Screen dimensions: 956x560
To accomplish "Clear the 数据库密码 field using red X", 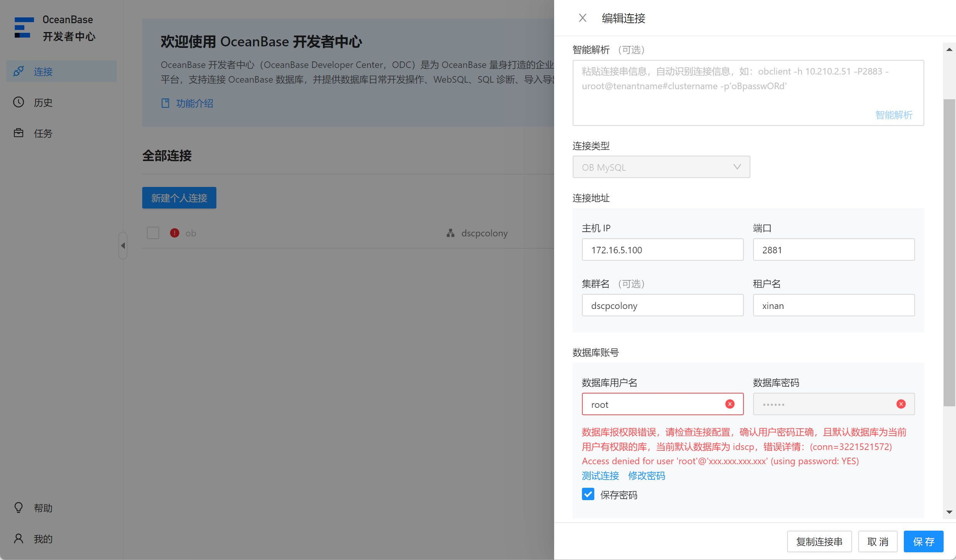I will click(901, 404).
